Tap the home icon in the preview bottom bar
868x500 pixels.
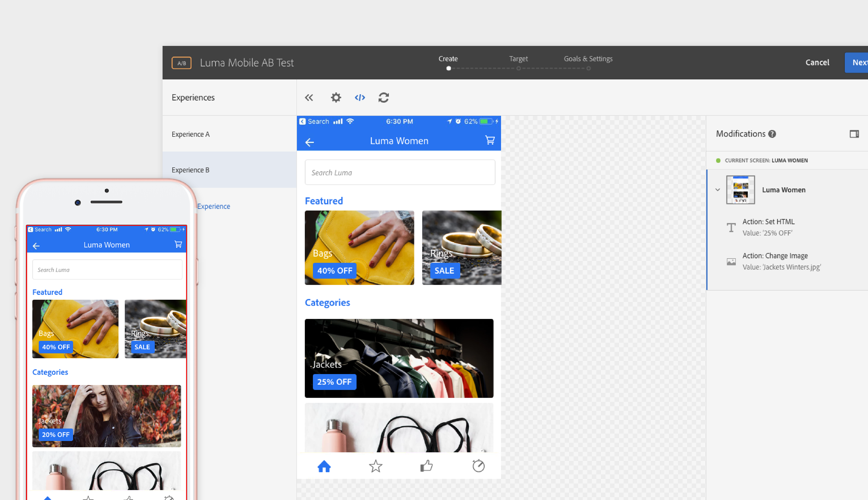324,466
